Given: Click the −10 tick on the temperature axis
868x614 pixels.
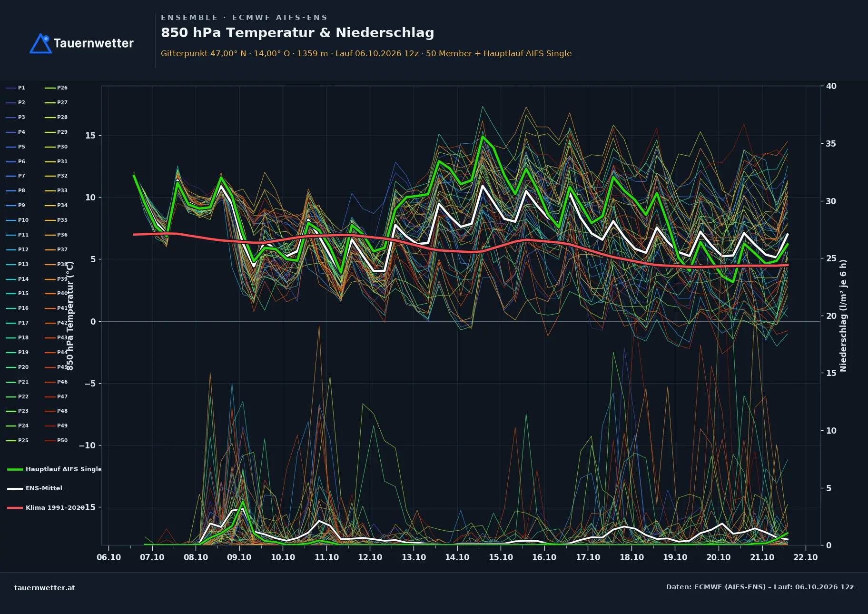Looking at the screenshot, I should click(87, 446).
